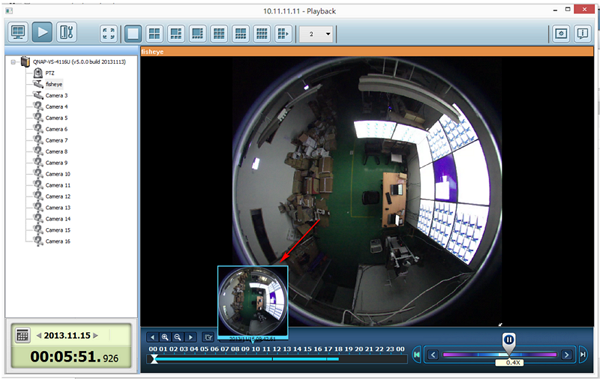Move timeline view right arrow
This screenshot has width=600, height=381.
click(x=190, y=337)
